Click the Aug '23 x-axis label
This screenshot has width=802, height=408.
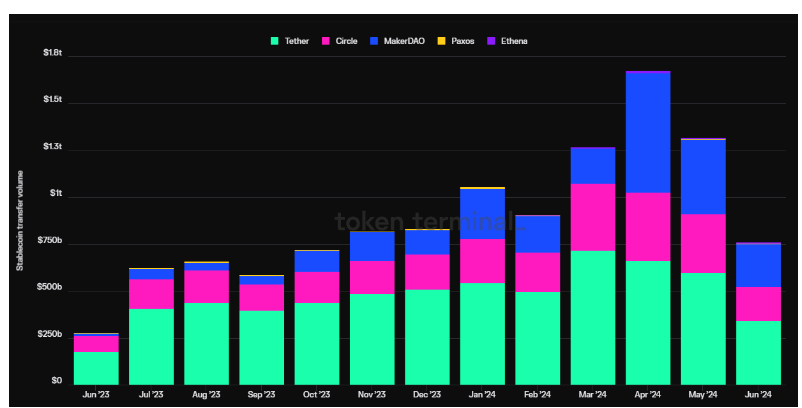[207, 394]
